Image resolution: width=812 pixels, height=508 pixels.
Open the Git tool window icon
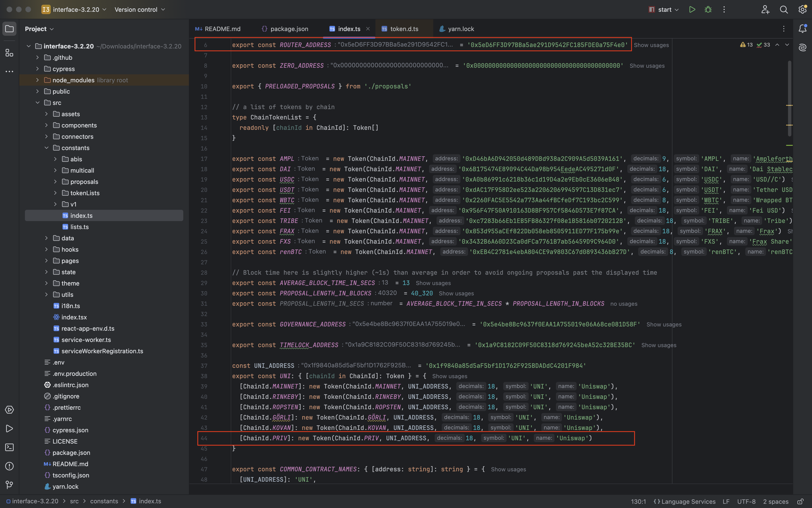pyautogui.click(x=9, y=485)
